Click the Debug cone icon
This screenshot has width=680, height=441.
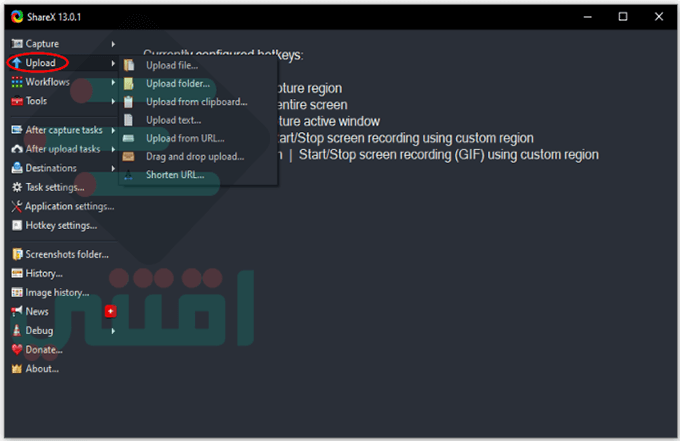[x=17, y=330]
